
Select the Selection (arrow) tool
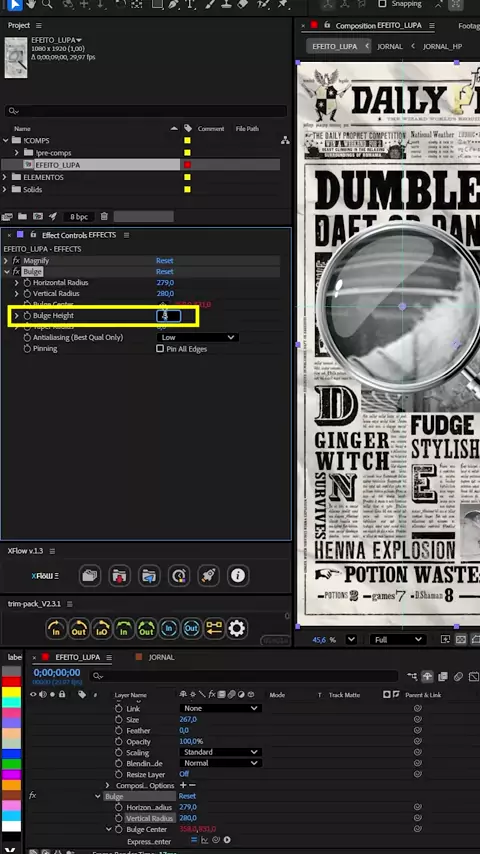(x=14, y=4)
